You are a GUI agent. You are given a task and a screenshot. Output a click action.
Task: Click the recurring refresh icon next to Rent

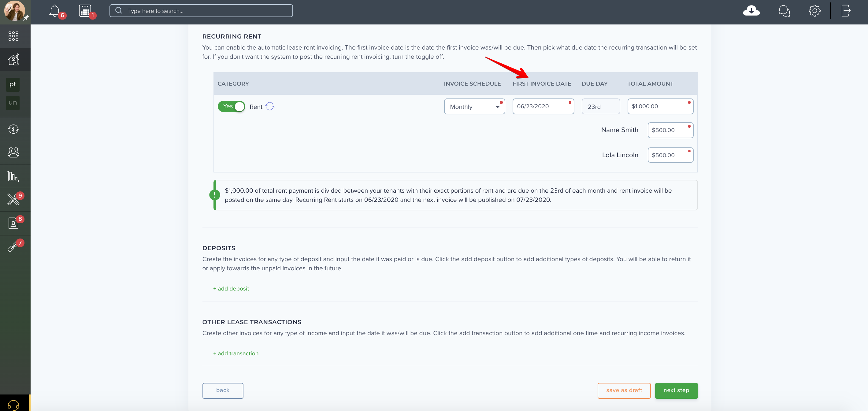(270, 106)
